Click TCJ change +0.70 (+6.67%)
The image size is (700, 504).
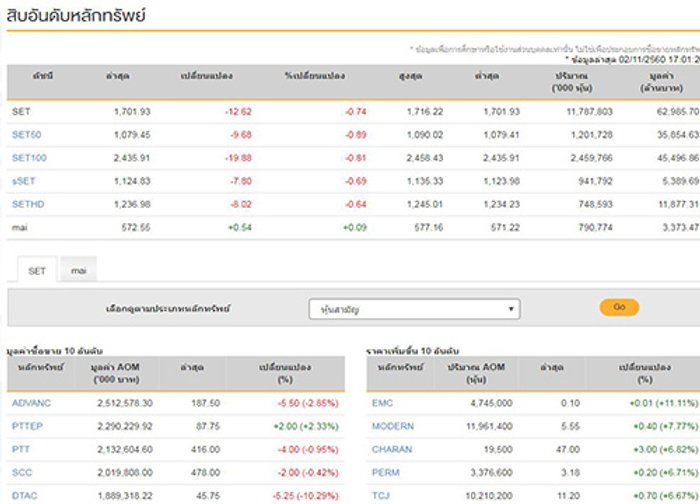[665, 496]
